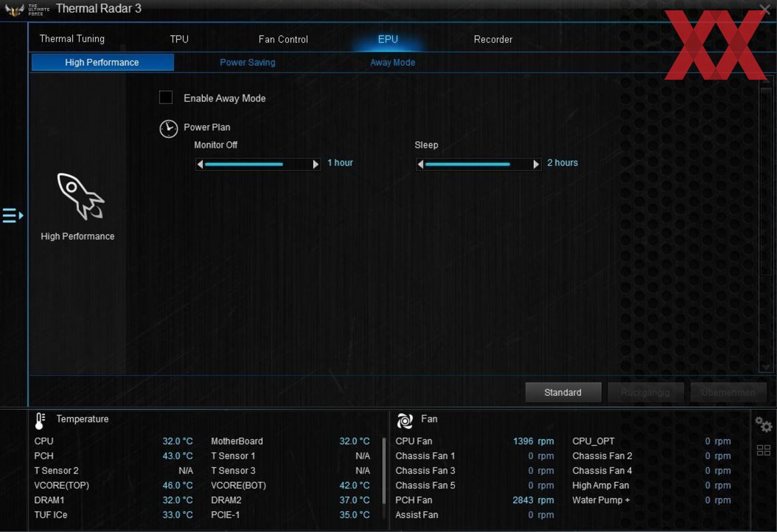Adjust the Sleep slider
The width and height of the screenshot is (777, 532).
click(x=478, y=164)
